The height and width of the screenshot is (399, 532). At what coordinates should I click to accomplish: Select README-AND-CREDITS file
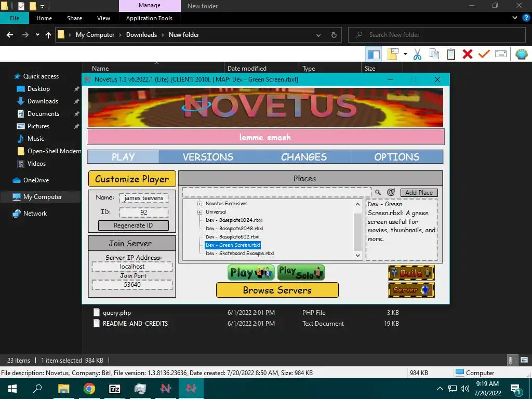(x=135, y=324)
